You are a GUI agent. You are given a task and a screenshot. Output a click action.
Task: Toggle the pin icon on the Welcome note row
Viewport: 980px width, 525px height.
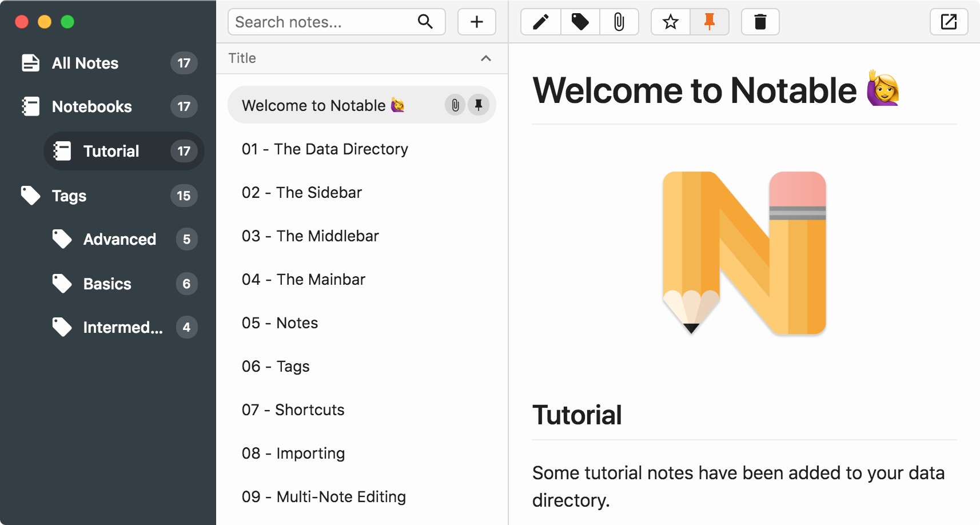(478, 105)
